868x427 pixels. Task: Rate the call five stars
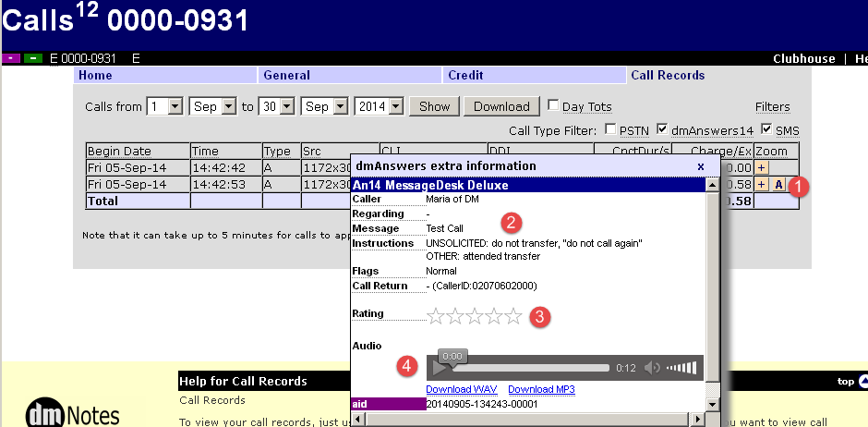[513, 316]
